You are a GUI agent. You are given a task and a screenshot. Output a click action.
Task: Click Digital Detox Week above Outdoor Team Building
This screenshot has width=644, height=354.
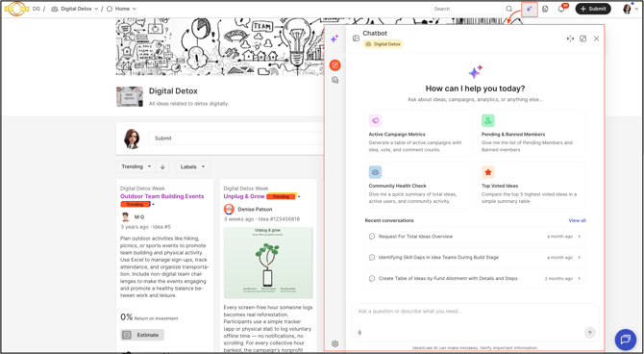(142, 189)
